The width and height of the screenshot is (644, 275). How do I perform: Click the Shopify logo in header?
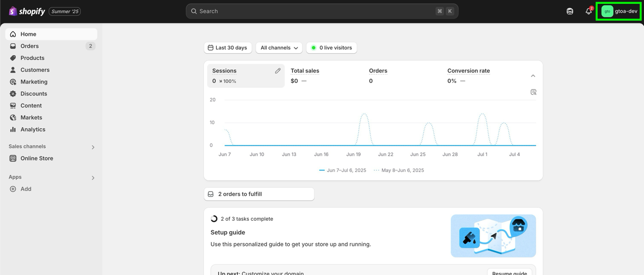click(x=27, y=11)
